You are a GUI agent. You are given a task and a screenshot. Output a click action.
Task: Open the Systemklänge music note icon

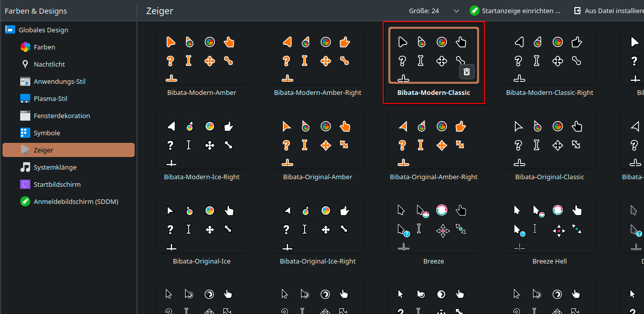pos(25,167)
